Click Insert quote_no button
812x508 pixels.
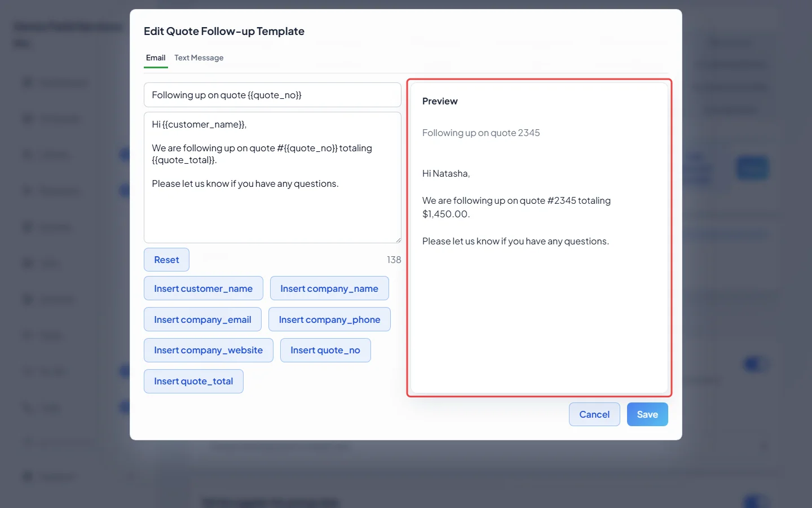coord(325,350)
